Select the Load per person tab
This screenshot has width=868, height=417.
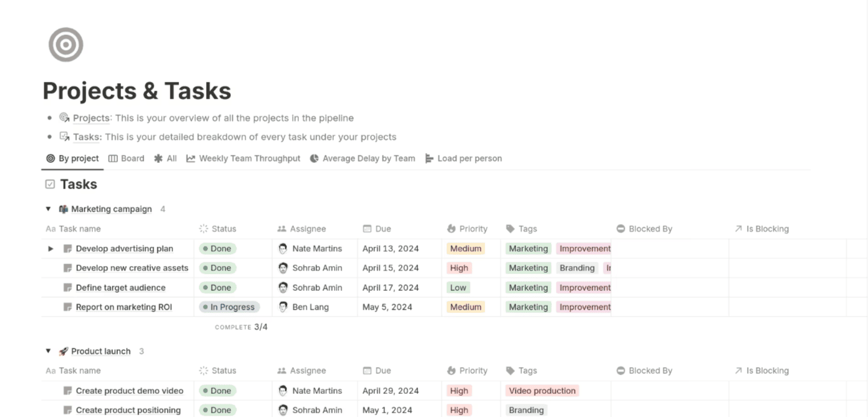point(463,159)
